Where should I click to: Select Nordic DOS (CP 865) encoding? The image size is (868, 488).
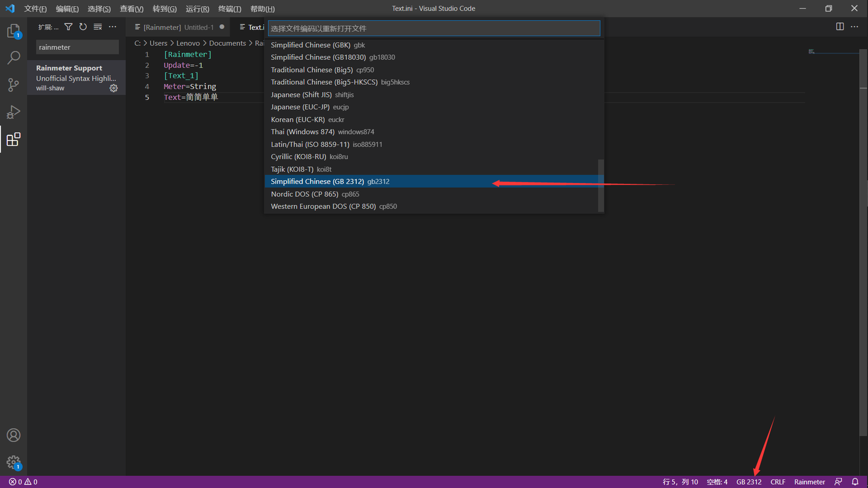tap(434, 194)
